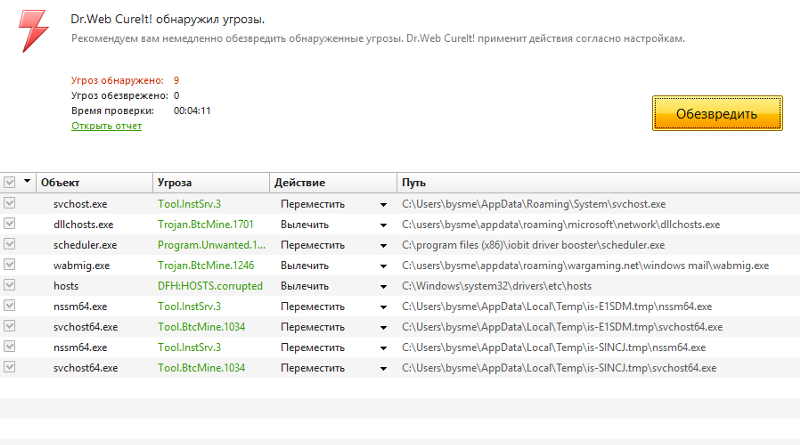Uncheck the checkbox for svchost.exe row

click(x=9, y=203)
